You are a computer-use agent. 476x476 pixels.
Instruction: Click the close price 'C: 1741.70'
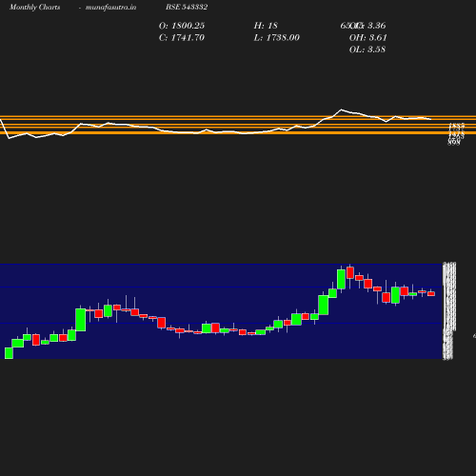pyautogui.click(x=182, y=37)
